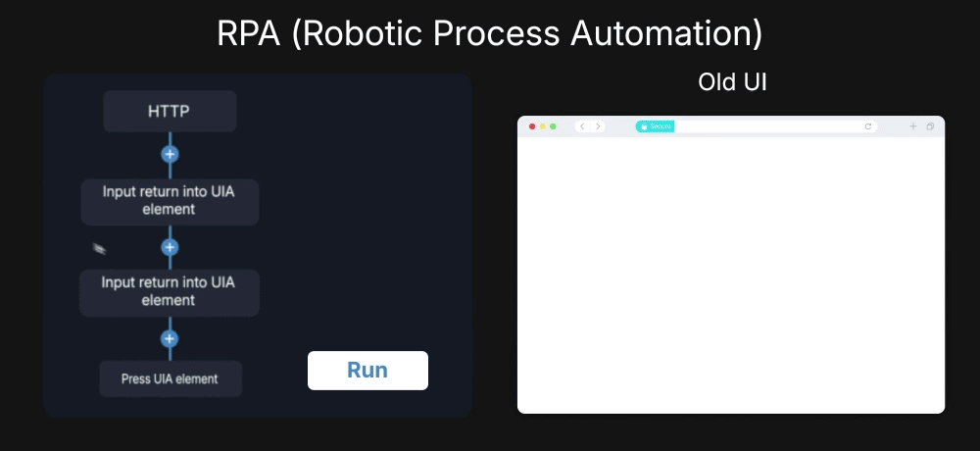Image resolution: width=980 pixels, height=451 pixels.
Task: Click the red close dot of the browser
Action: point(532,126)
